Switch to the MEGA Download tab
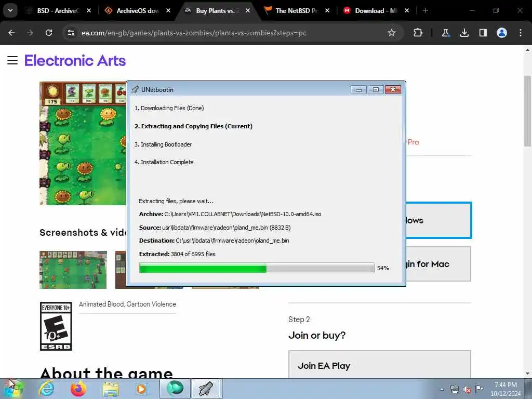This screenshot has width=532, height=399. click(x=376, y=11)
